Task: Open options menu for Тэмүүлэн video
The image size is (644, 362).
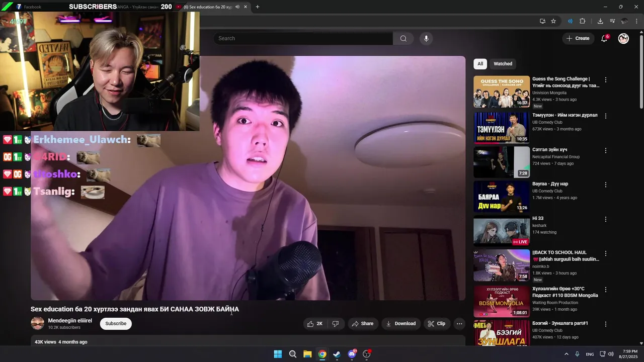Action: (606, 116)
